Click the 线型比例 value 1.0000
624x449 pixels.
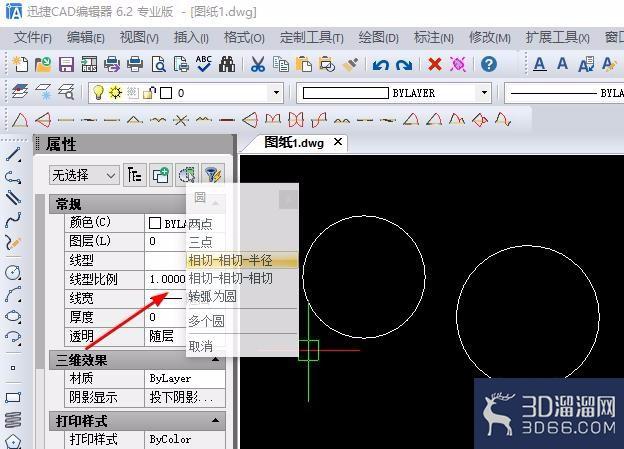tap(167, 279)
